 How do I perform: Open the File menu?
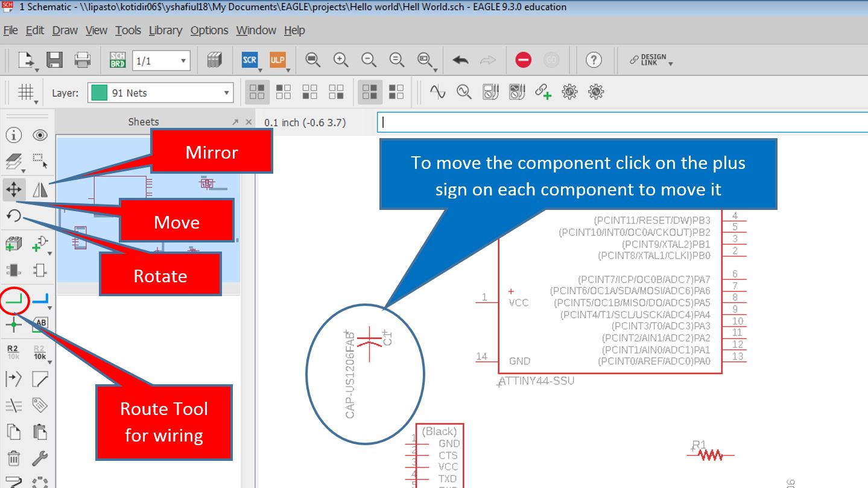coord(10,30)
